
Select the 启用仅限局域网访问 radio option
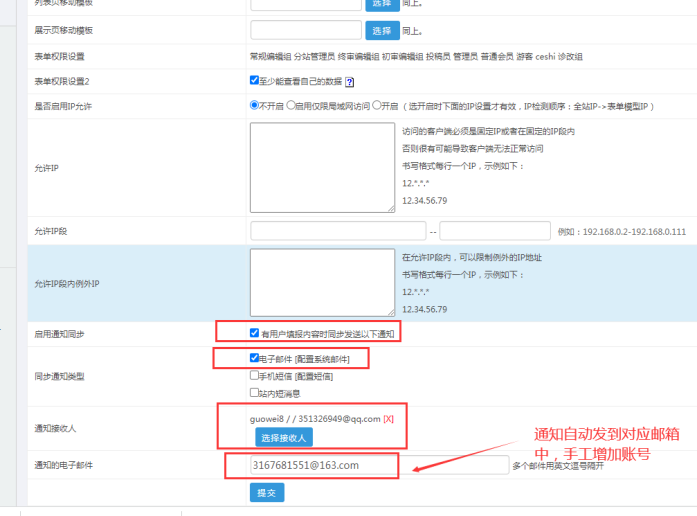click(x=291, y=104)
